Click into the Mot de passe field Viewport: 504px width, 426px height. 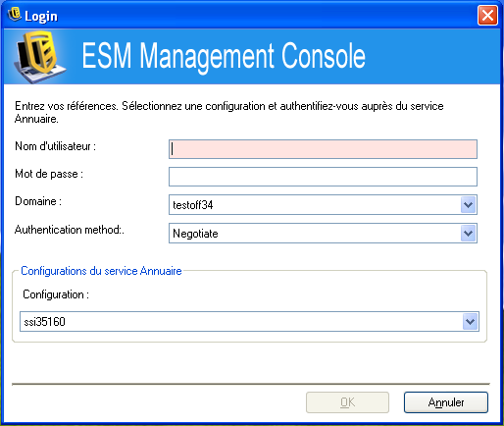click(x=323, y=177)
